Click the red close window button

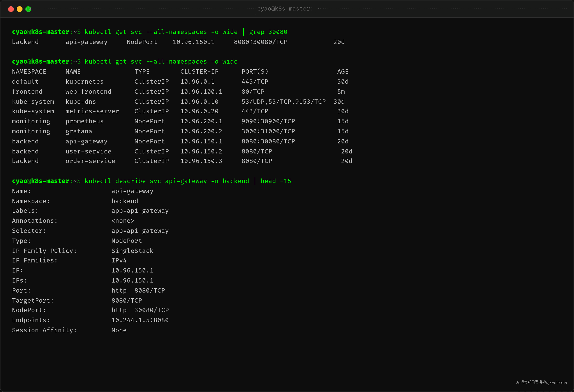(x=11, y=9)
